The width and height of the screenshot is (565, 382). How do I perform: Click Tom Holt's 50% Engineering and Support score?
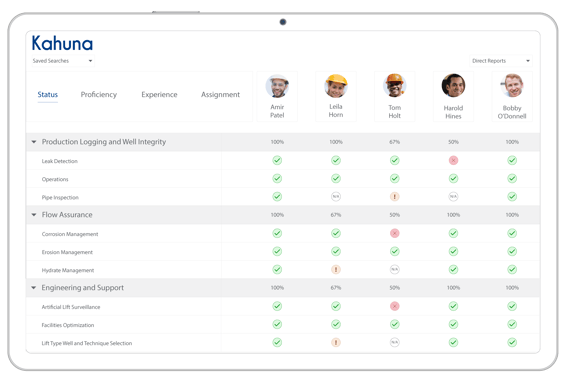(395, 288)
